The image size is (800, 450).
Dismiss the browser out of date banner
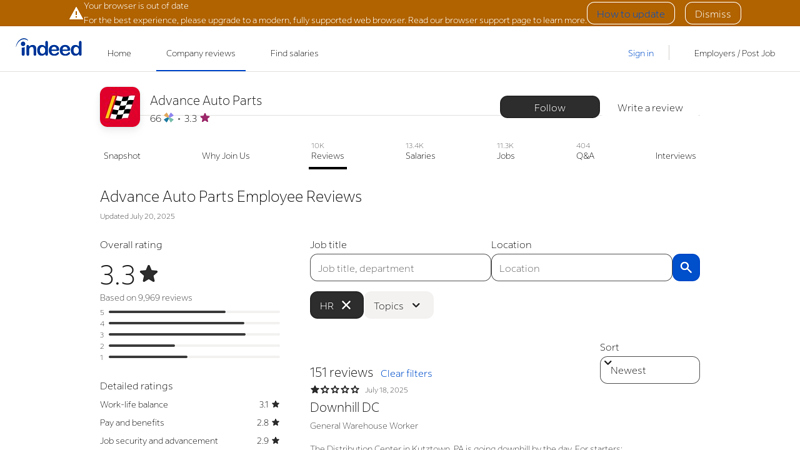[713, 14]
